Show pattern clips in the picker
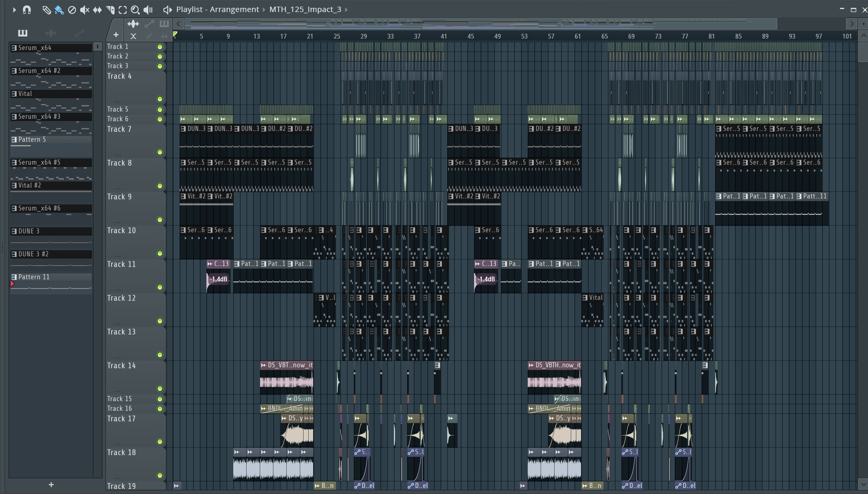This screenshot has width=868, height=494. point(23,33)
